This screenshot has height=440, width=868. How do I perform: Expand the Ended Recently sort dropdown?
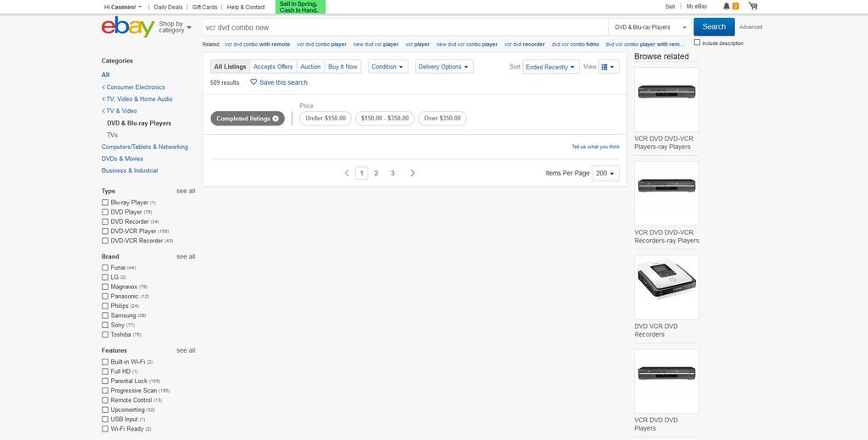point(551,67)
